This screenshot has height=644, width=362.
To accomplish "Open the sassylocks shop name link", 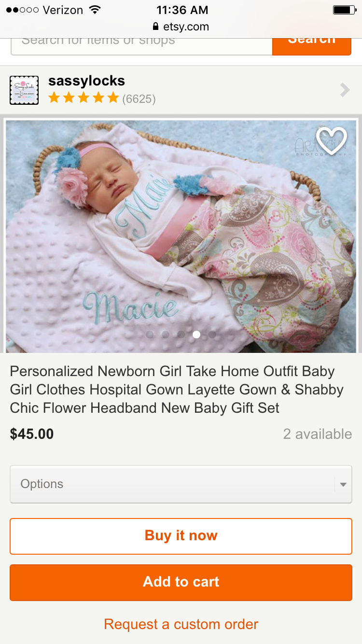I will [x=86, y=81].
